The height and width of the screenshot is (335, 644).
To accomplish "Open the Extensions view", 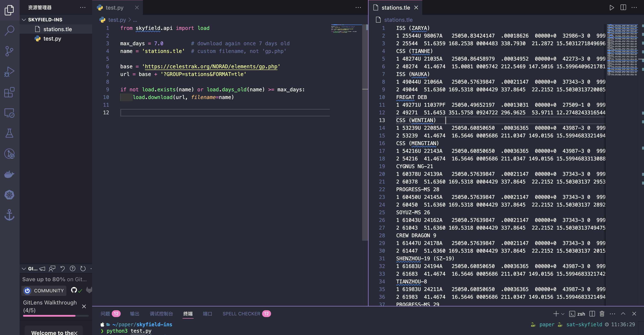I will [10, 92].
